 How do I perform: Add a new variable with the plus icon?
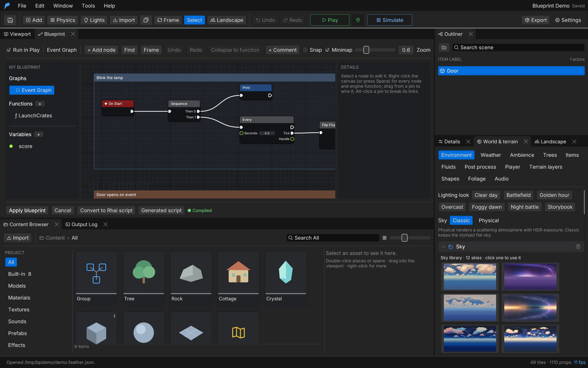[38, 135]
